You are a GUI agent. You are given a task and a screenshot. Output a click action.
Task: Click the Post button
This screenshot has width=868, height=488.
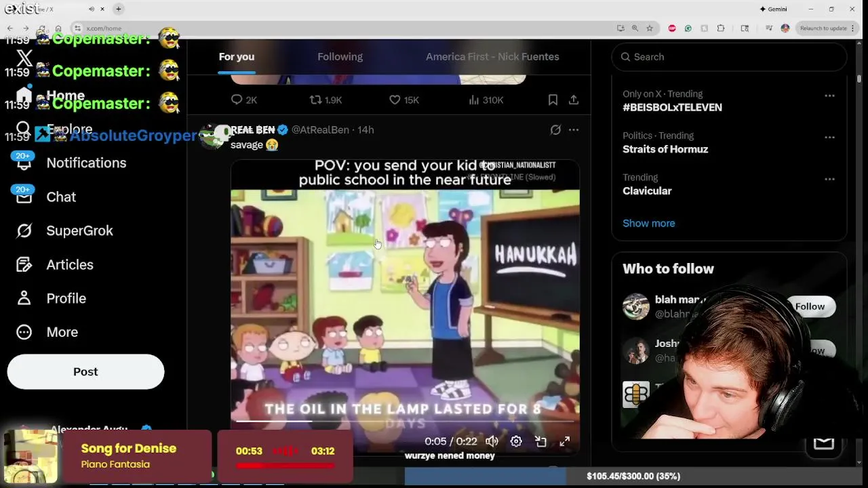coord(85,371)
